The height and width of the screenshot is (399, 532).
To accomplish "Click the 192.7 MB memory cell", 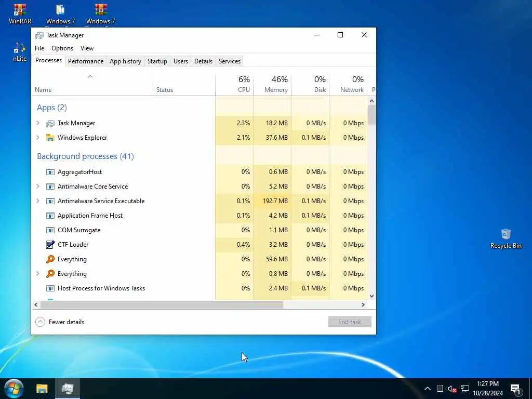I will point(272,201).
